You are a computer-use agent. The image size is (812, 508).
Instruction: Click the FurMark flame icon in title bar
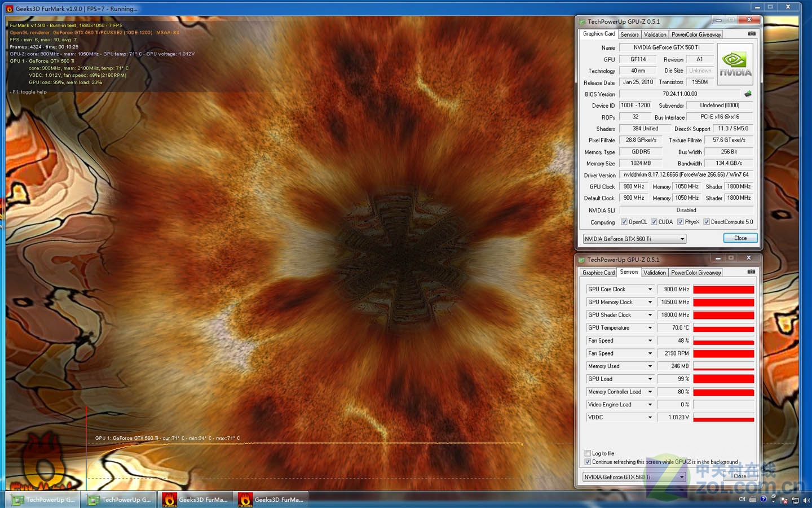[9, 8]
